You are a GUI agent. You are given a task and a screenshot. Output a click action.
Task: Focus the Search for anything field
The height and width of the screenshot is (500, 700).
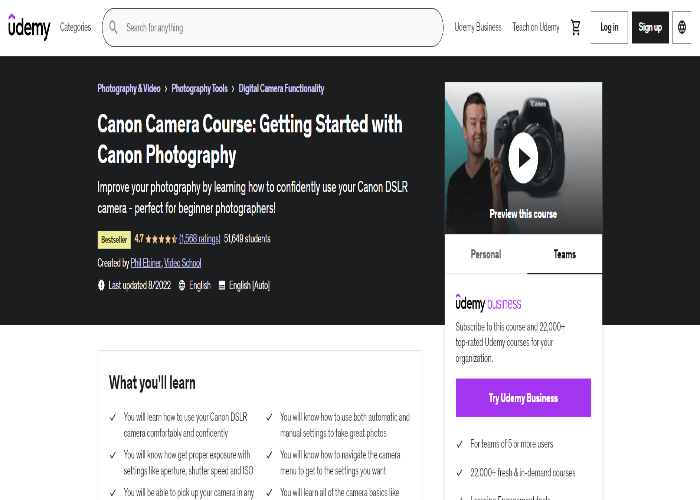pos(273,27)
